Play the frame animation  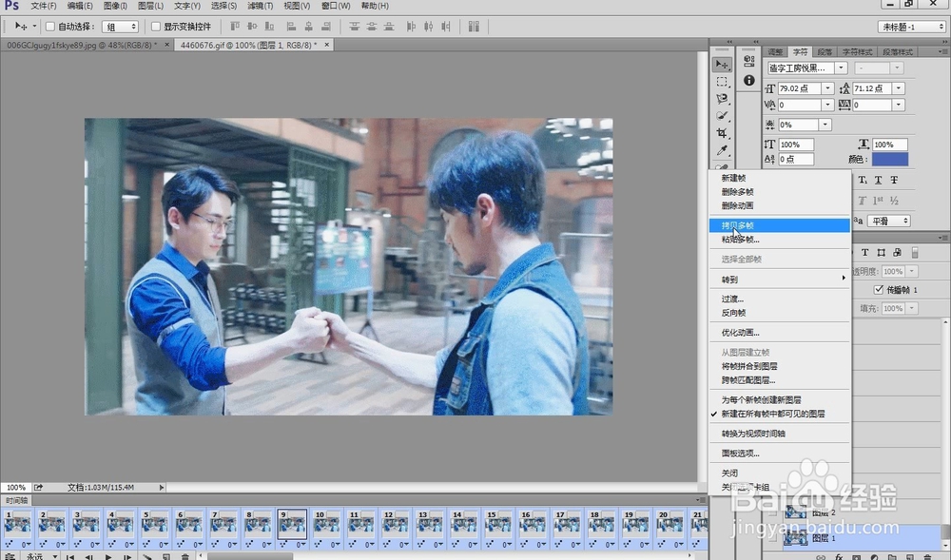[108, 556]
